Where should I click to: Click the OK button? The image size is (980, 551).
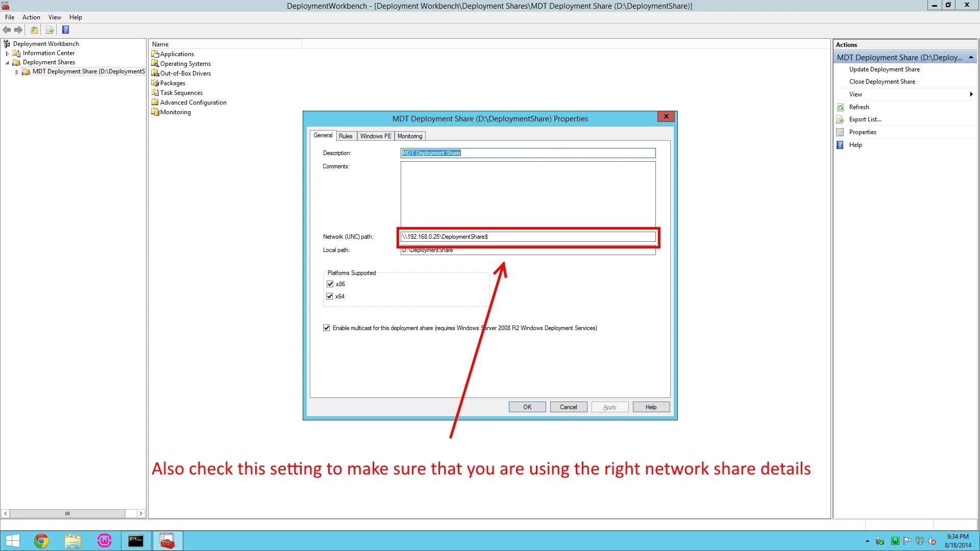[527, 407]
